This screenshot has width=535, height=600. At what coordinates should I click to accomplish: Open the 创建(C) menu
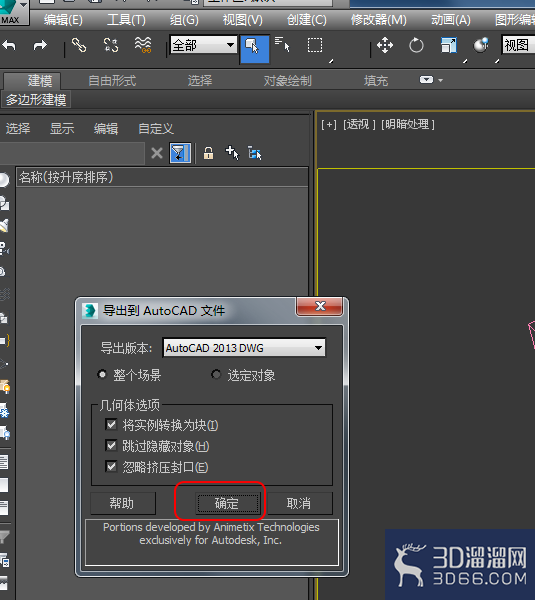tap(307, 20)
